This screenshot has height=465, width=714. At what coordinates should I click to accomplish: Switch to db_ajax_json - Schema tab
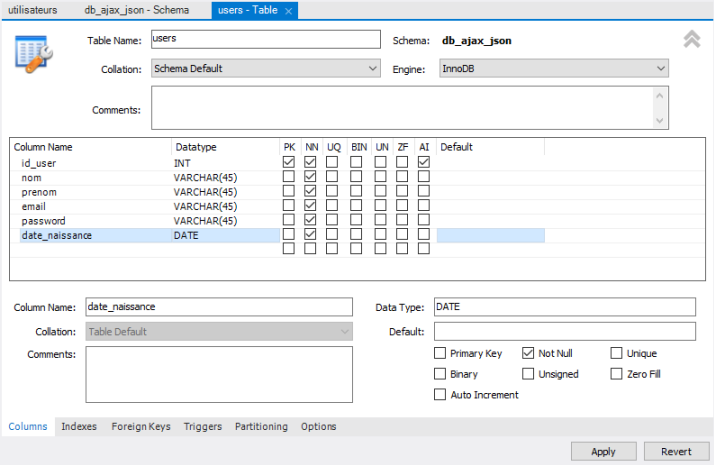coord(137,10)
